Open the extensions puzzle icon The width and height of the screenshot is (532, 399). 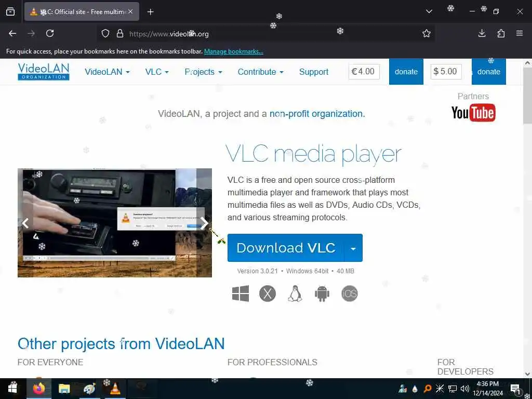click(501, 33)
